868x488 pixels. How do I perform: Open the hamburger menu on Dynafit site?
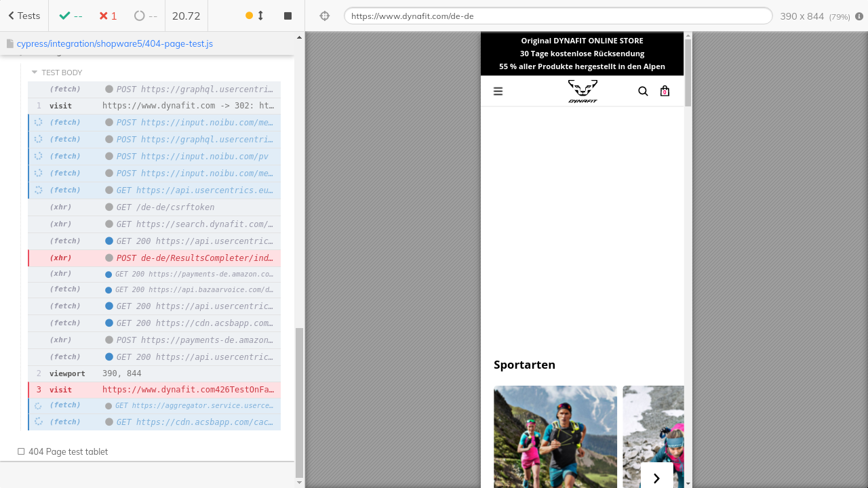pos(498,91)
